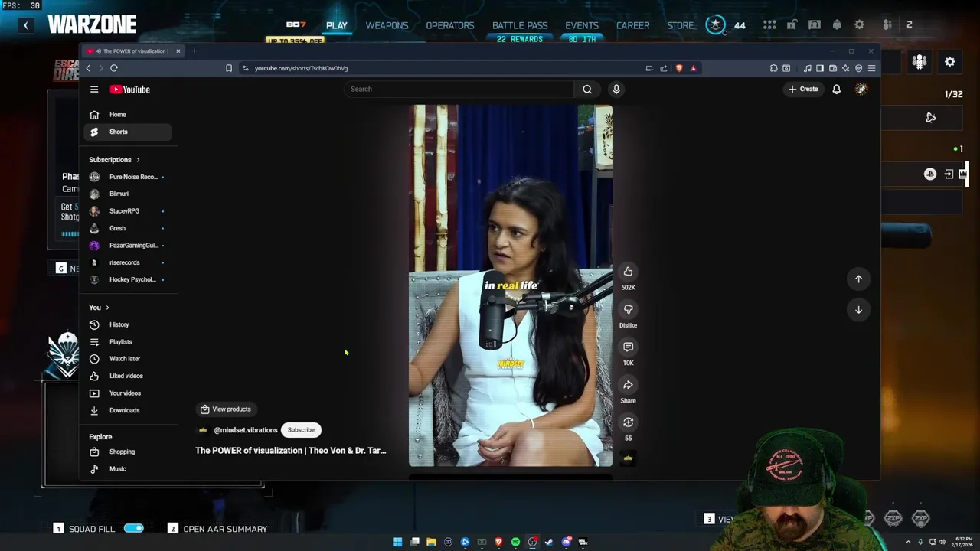This screenshot has width=980, height=551.
Task: Open Warzone settings gear in top bar
Action: click(x=859, y=24)
